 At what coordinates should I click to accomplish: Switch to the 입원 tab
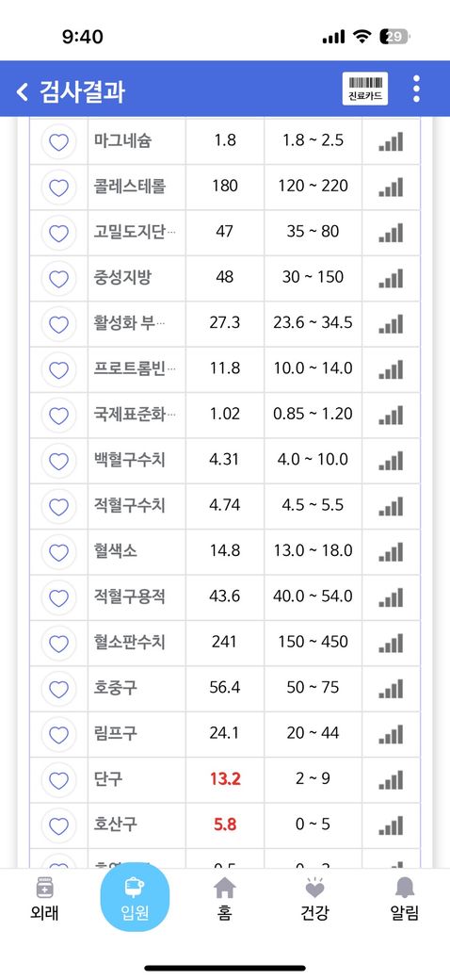135,897
